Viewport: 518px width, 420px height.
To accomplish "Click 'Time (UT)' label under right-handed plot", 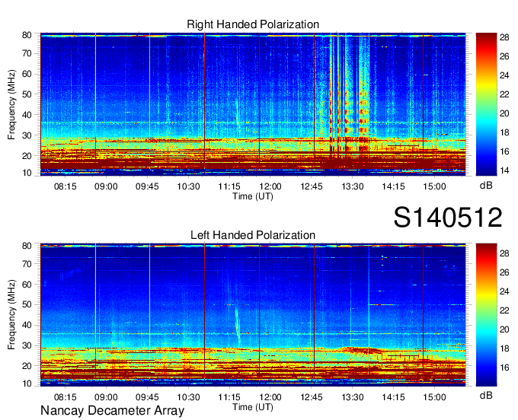I will click(253, 196).
